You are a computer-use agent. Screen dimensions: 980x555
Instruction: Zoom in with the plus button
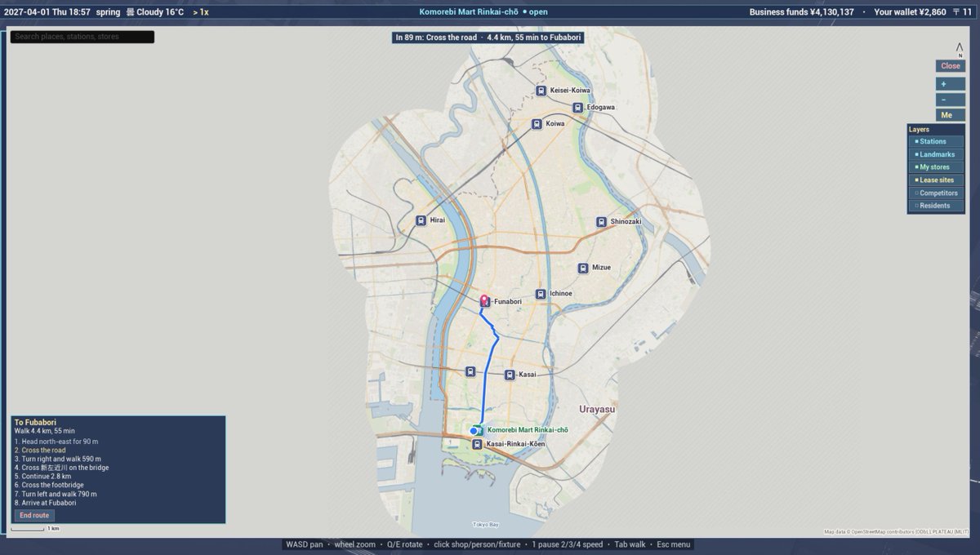(950, 84)
